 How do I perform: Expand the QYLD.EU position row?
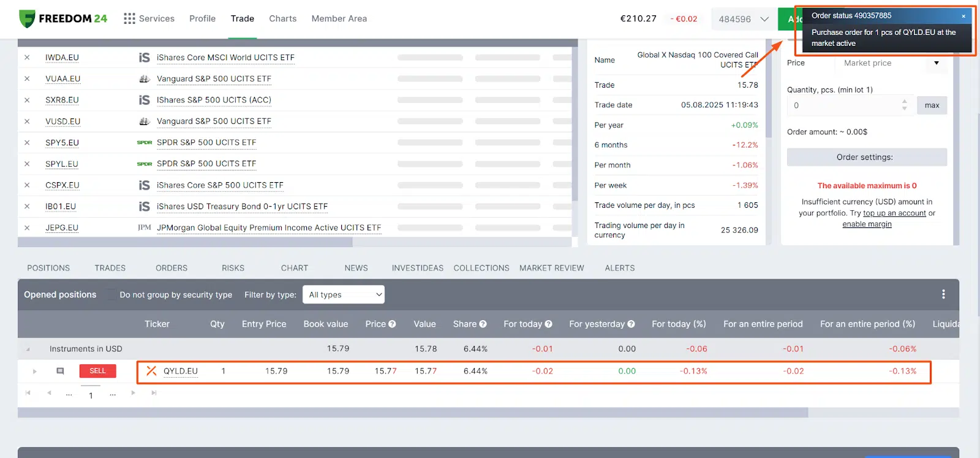(34, 371)
